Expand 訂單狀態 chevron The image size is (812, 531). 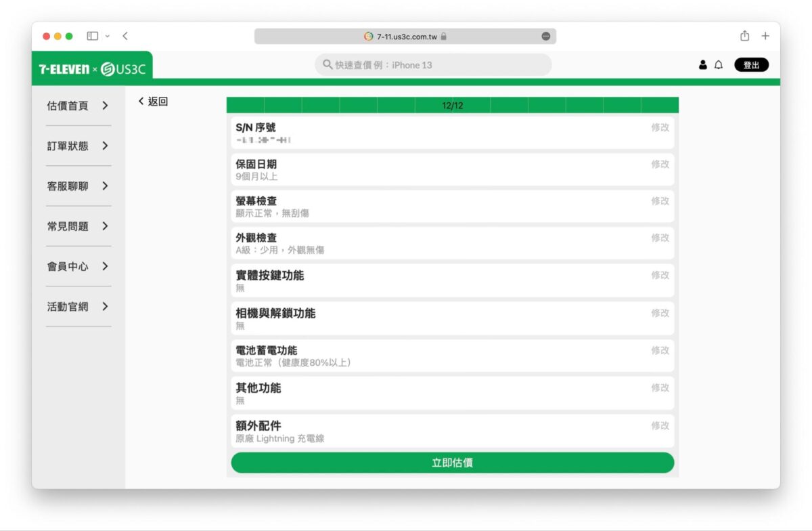[x=105, y=146]
